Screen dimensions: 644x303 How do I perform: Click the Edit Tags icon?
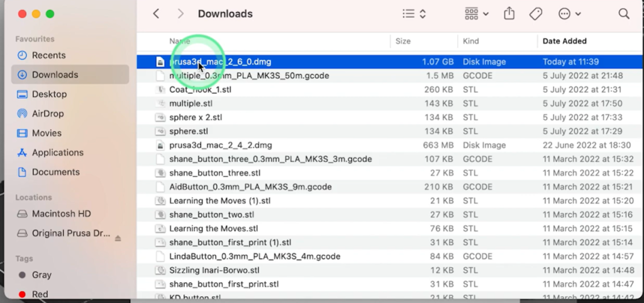tap(536, 14)
